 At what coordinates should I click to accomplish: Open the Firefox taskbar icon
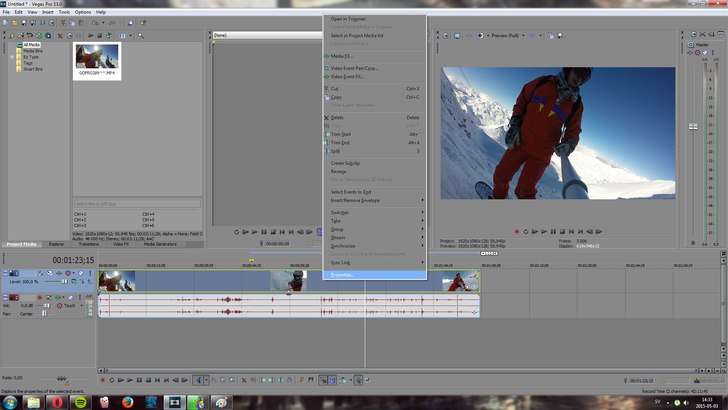(x=127, y=401)
